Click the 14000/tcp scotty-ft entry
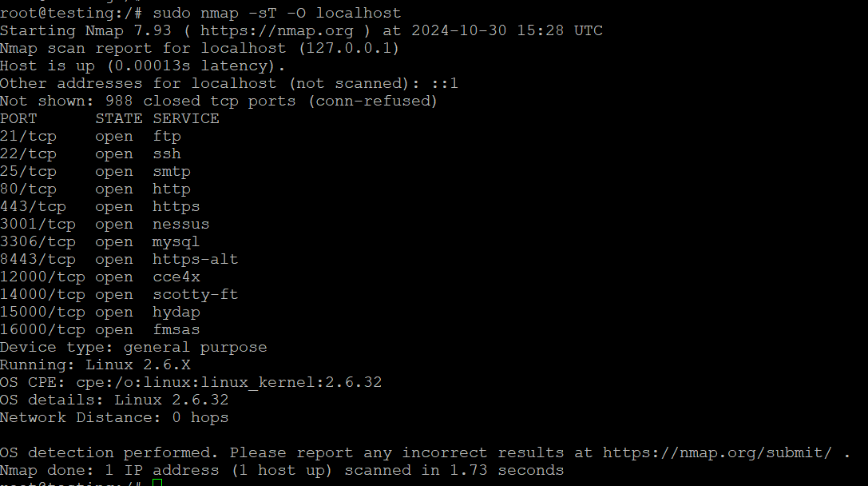 (x=119, y=295)
